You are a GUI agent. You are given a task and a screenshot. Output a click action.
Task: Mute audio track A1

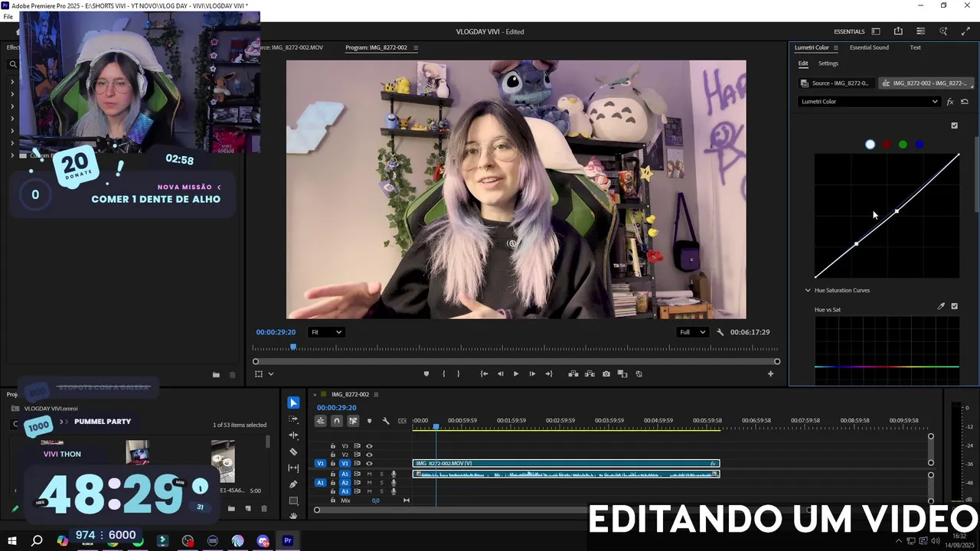click(x=369, y=474)
